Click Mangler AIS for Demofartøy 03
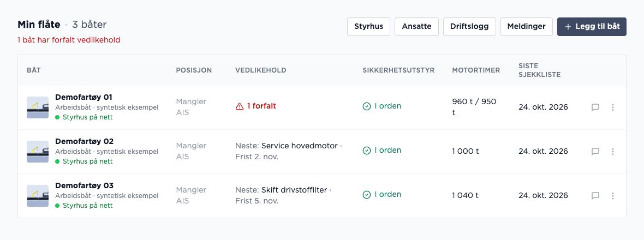Screen dimensions: 644x240 tap(192, 196)
